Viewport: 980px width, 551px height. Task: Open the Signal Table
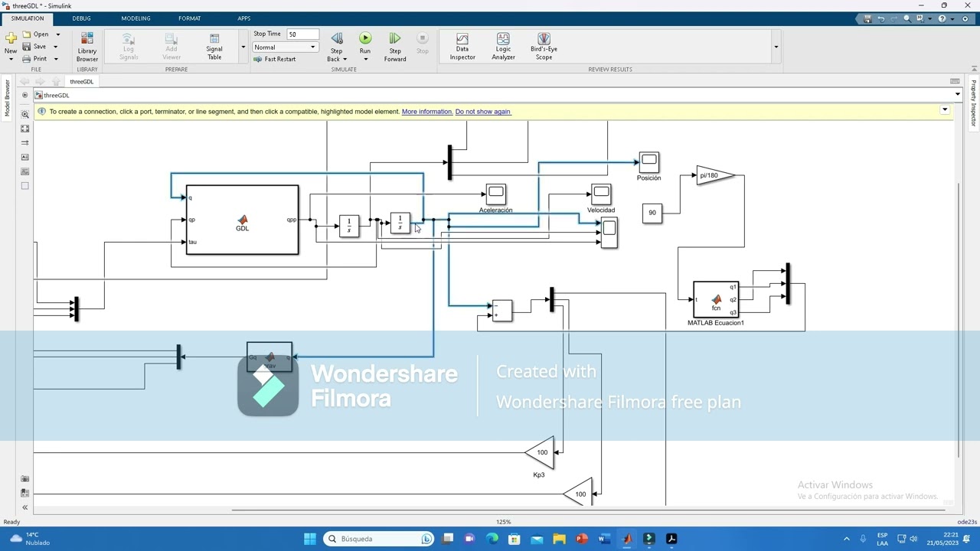[214, 47]
